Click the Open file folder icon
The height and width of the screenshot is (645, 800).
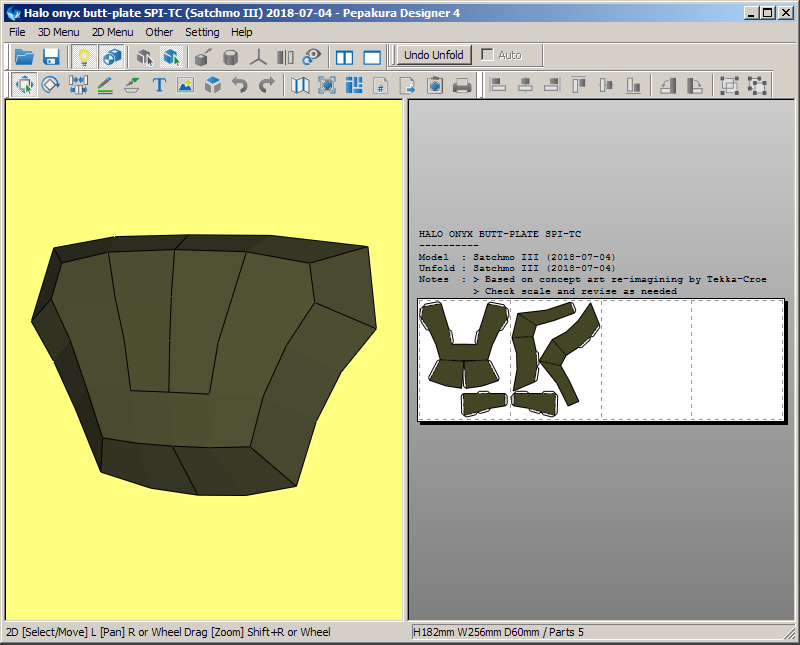(24, 57)
